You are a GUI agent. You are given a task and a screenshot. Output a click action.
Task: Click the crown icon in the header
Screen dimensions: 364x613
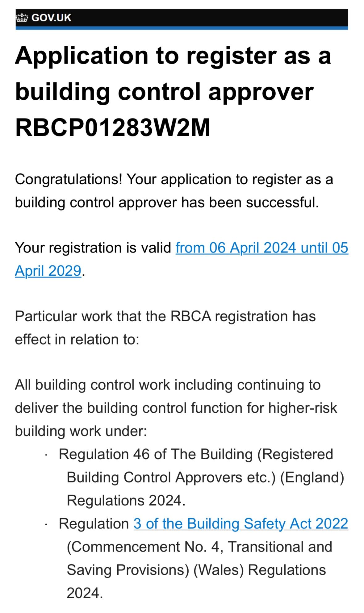tap(22, 18)
